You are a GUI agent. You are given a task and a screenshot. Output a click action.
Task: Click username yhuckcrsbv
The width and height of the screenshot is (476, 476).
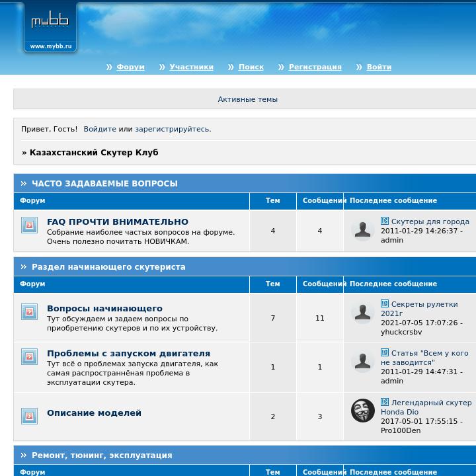point(401,332)
